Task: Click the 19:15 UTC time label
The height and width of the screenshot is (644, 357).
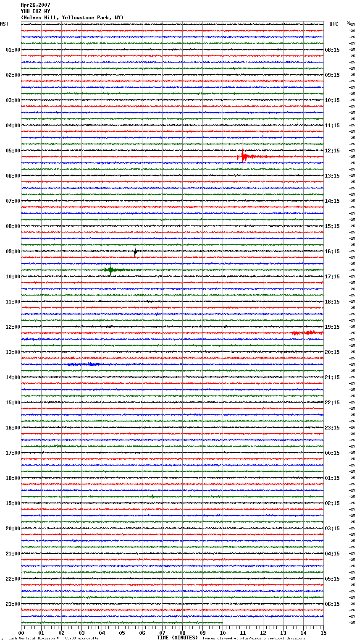Action: pyautogui.click(x=332, y=327)
